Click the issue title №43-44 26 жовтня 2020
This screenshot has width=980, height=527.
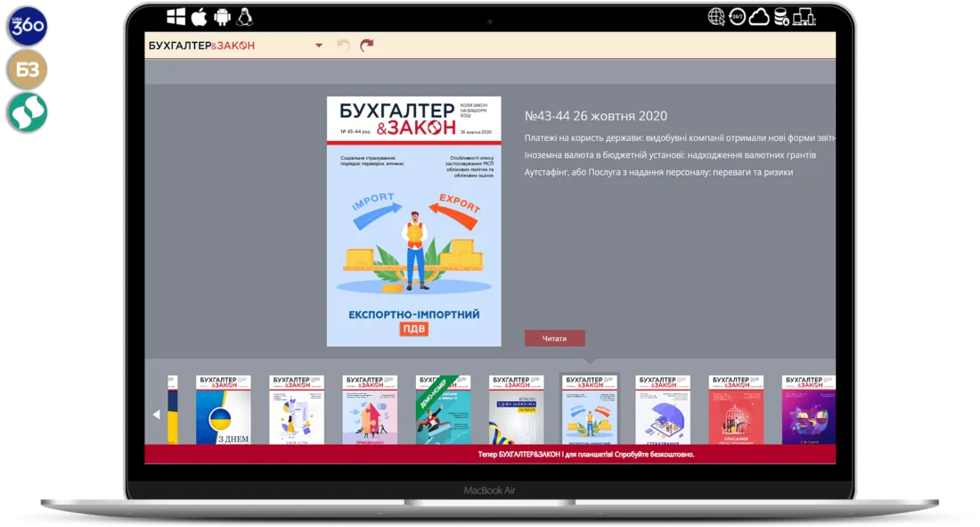point(596,116)
